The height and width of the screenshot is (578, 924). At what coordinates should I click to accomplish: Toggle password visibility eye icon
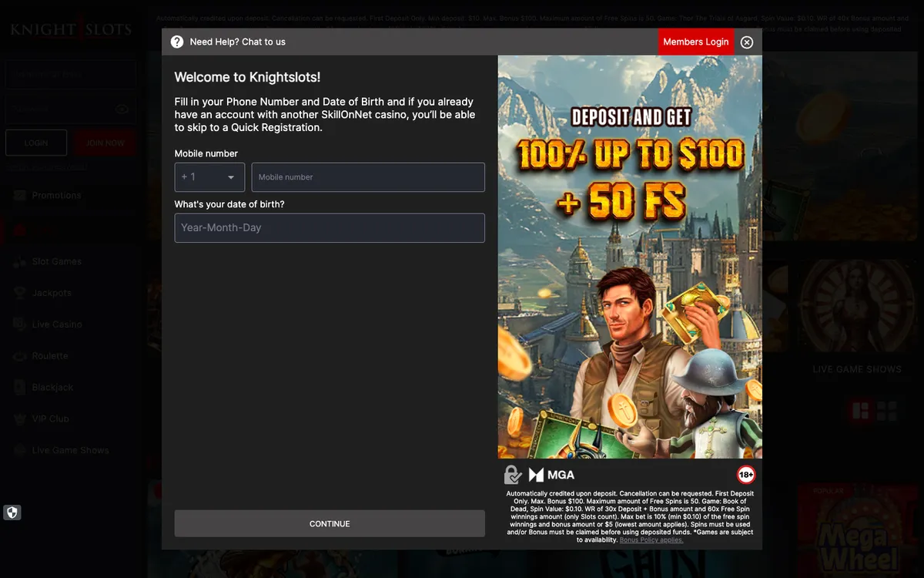click(x=122, y=109)
